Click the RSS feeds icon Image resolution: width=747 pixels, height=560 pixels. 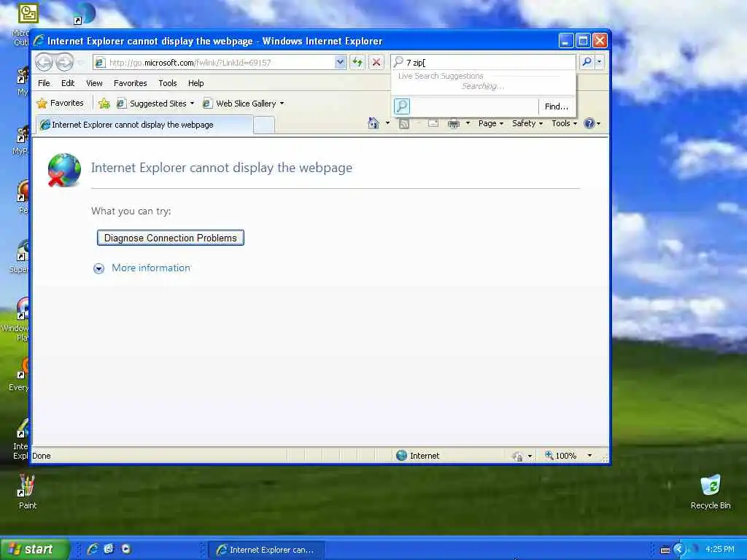click(404, 124)
